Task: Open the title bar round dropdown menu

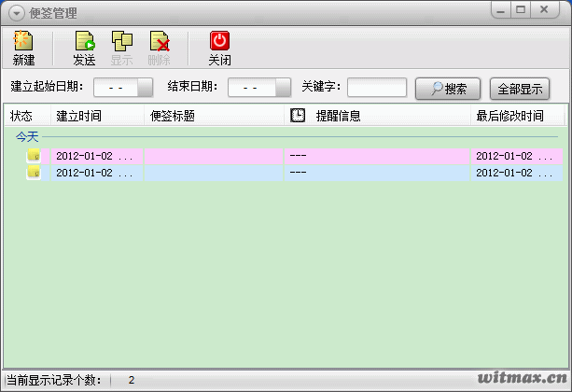Action: [x=17, y=13]
